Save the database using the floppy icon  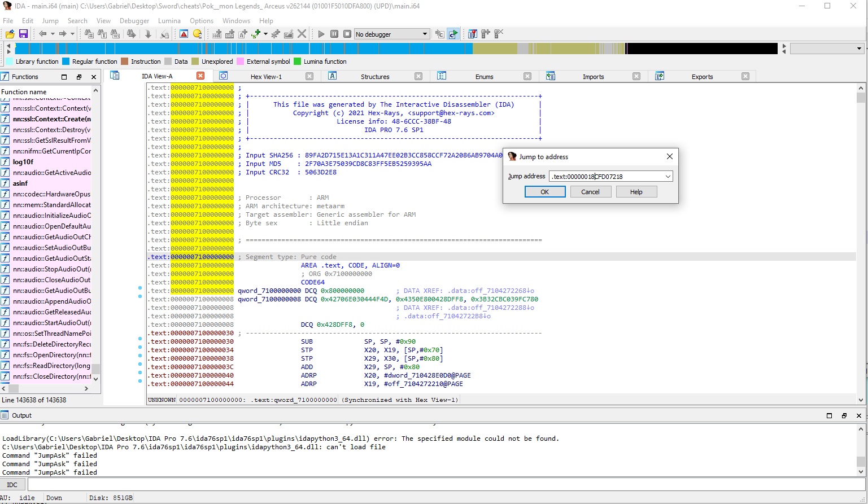(x=23, y=34)
